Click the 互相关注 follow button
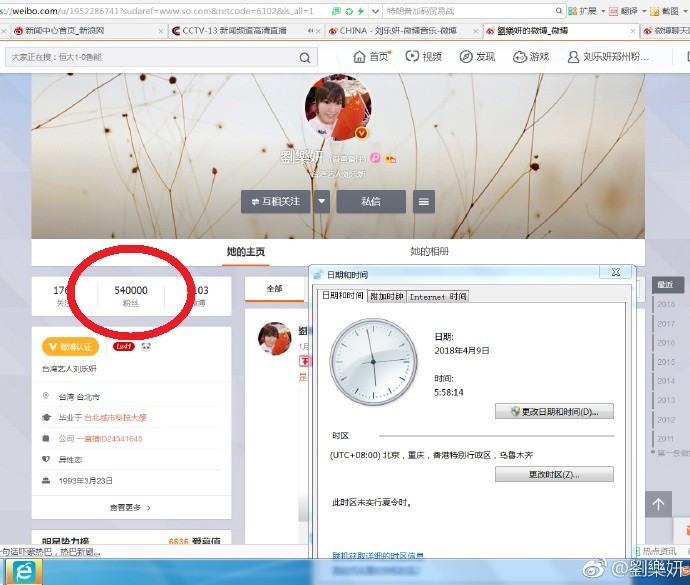This screenshot has width=690, height=585. (276, 201)
